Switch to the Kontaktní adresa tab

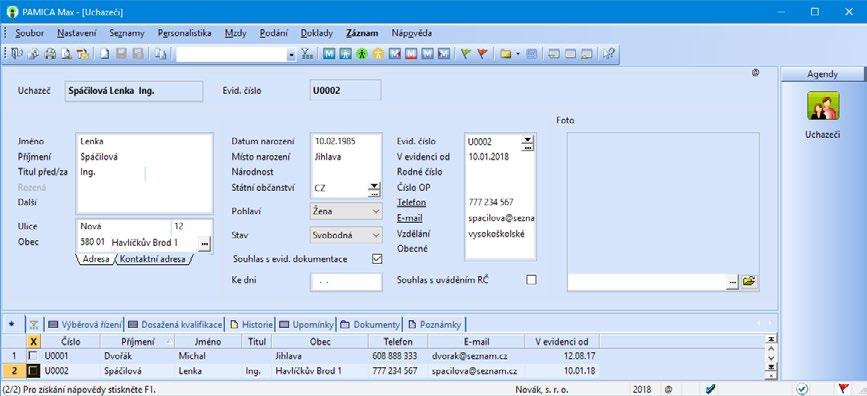[x=153, y=259]
